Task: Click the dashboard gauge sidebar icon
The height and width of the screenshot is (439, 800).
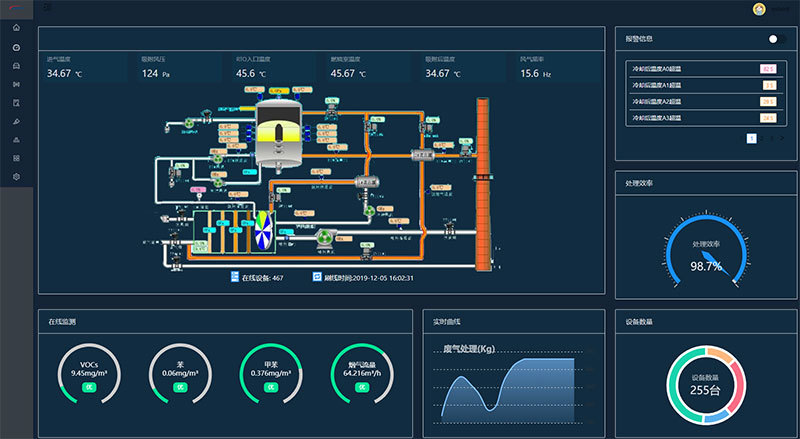Action: point(16,47)
